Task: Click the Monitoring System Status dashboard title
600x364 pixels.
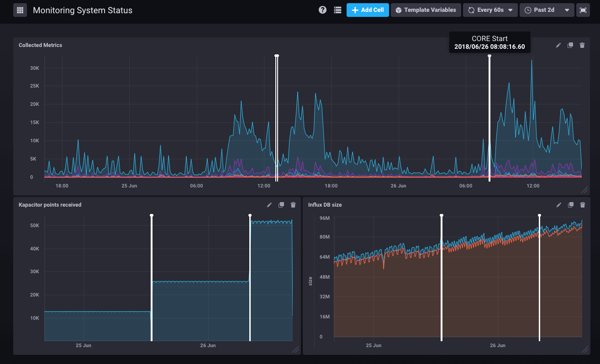Action: (83, 10)
